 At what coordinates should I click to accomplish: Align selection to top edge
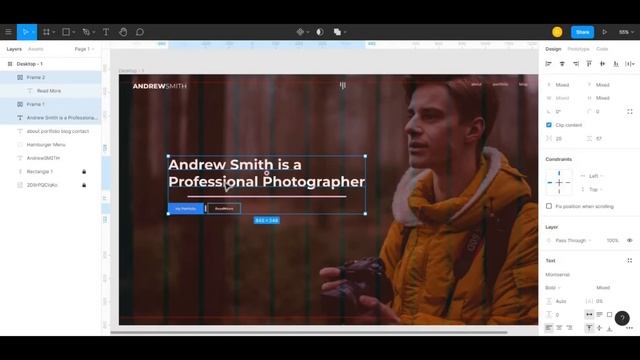tap(589, 64)
